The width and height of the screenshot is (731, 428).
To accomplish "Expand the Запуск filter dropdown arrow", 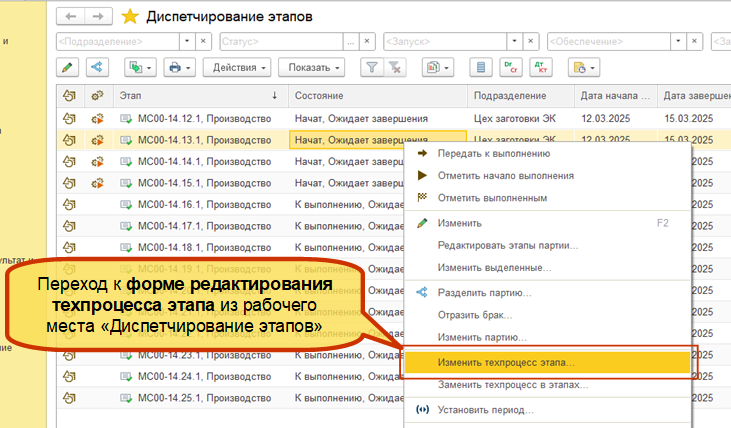I will pos(515,41).
